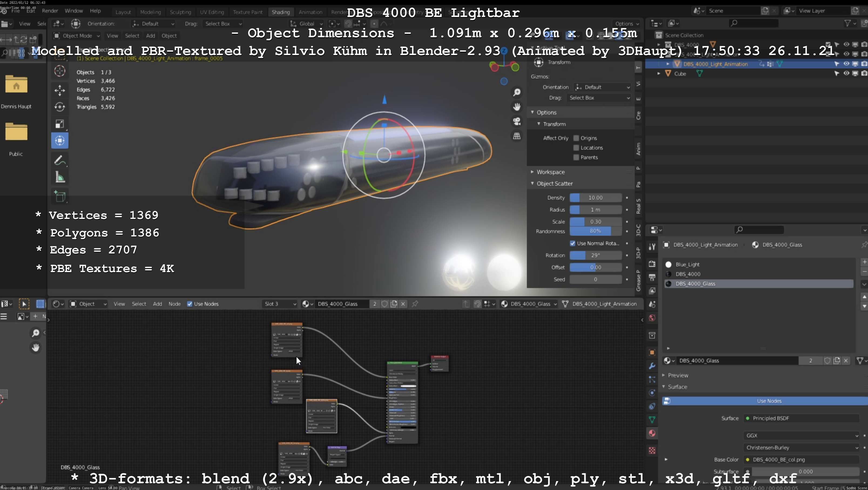Open the Modifier wrench properties tab
This screenshot has height=490, width=868.
pos(652,366)
